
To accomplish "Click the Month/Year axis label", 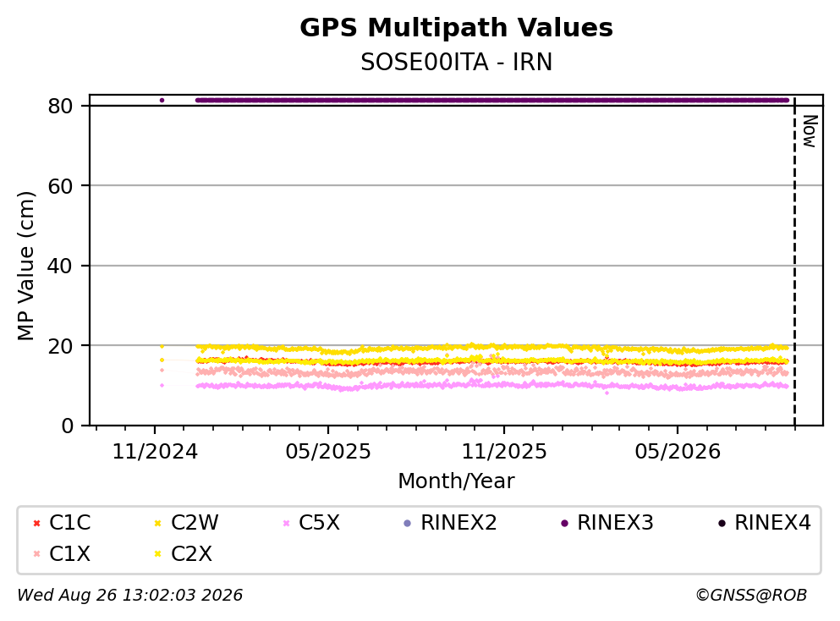I will tap(456, 481).
